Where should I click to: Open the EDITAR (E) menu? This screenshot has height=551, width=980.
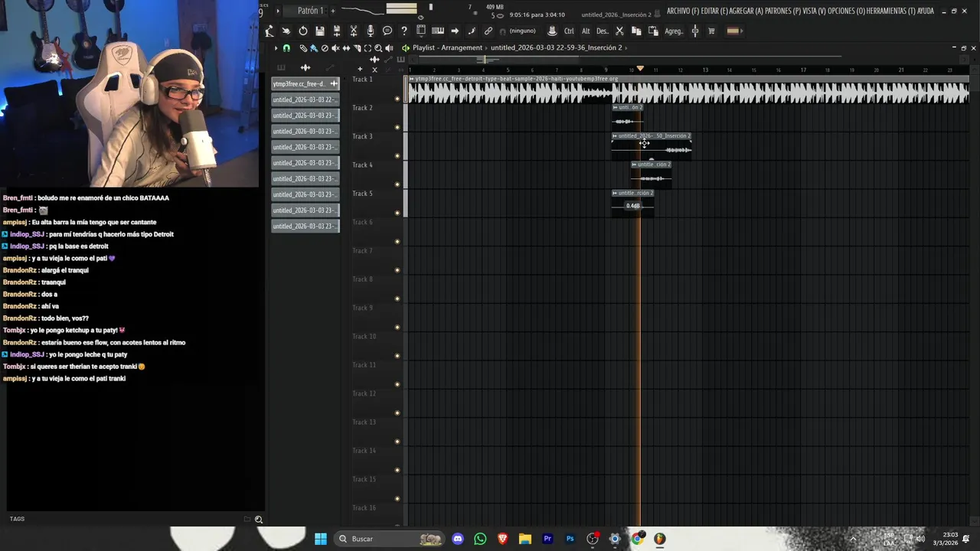point(714,11)
